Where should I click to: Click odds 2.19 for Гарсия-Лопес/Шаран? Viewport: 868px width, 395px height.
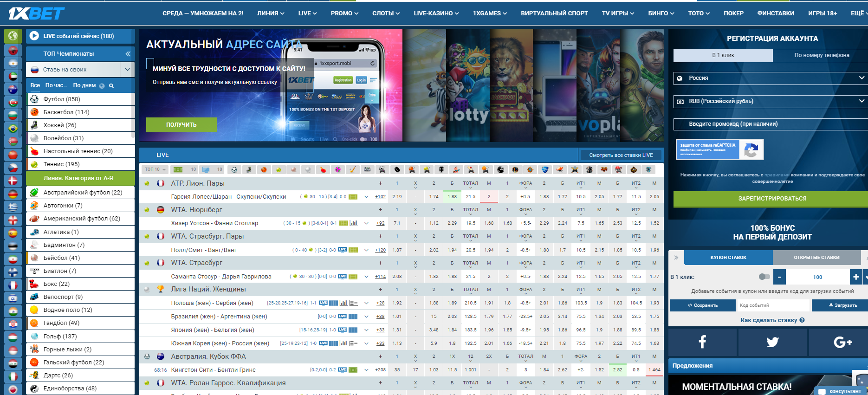point(397,197)
